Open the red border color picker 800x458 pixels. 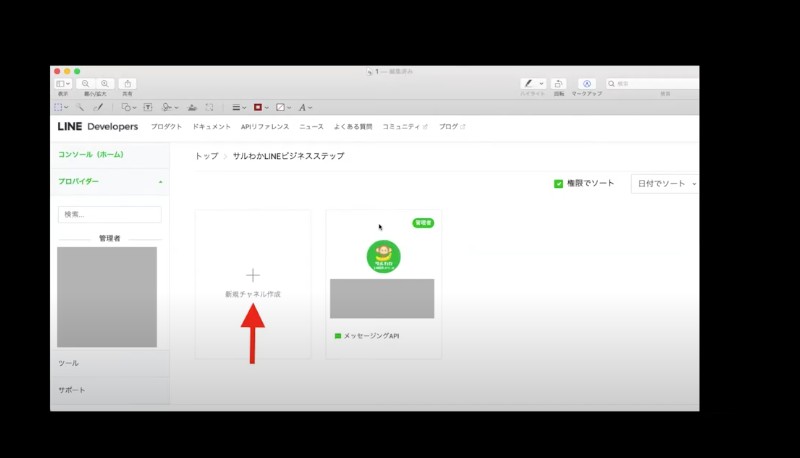click(x=261, y=107)
